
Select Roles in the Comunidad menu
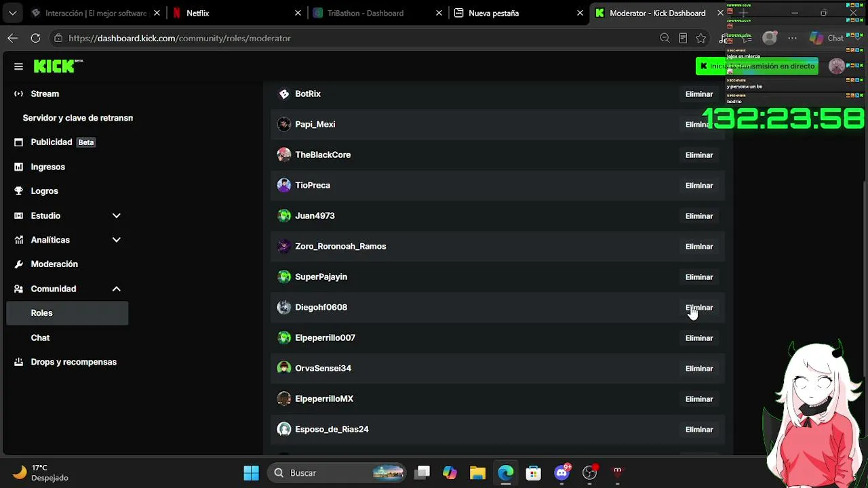tap(67, 313)
